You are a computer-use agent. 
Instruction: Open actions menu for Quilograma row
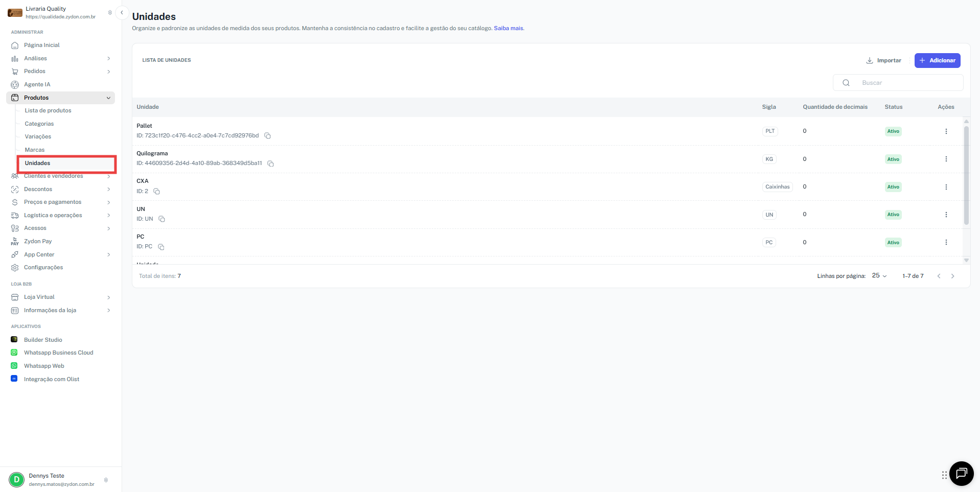(946, 159)
